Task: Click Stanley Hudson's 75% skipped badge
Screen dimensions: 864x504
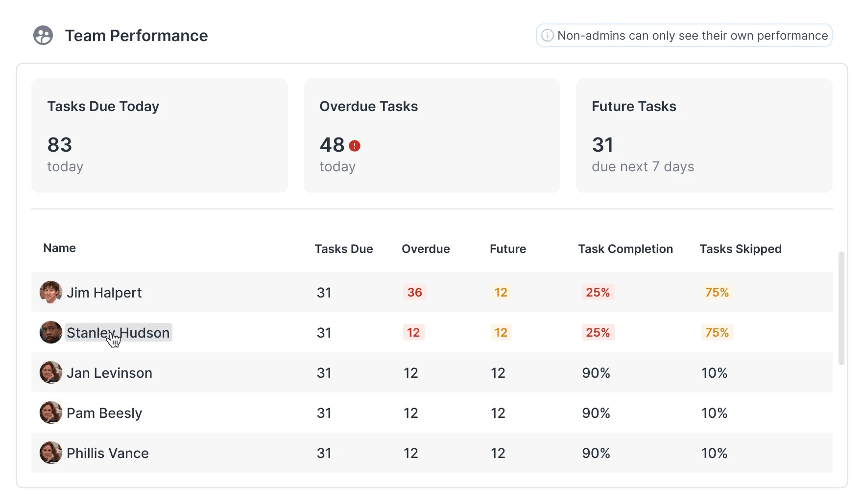Action: click(717, 333)
